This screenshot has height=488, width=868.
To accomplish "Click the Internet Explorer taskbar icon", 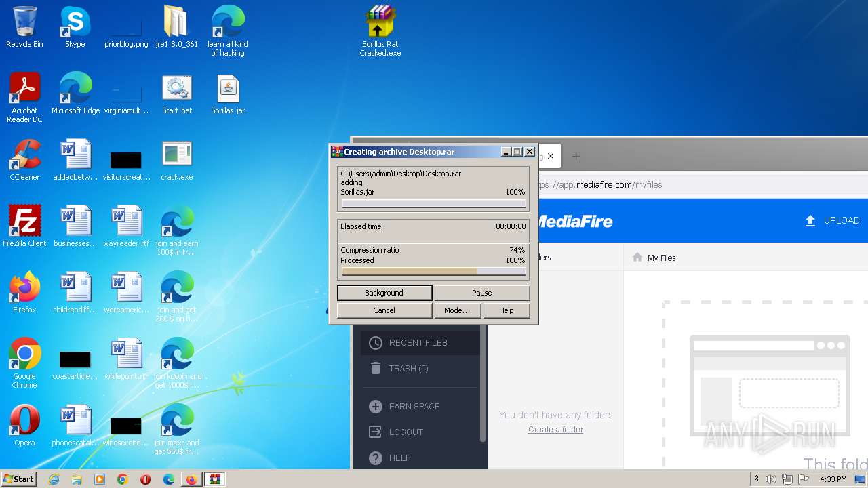I will click(54, 479).
